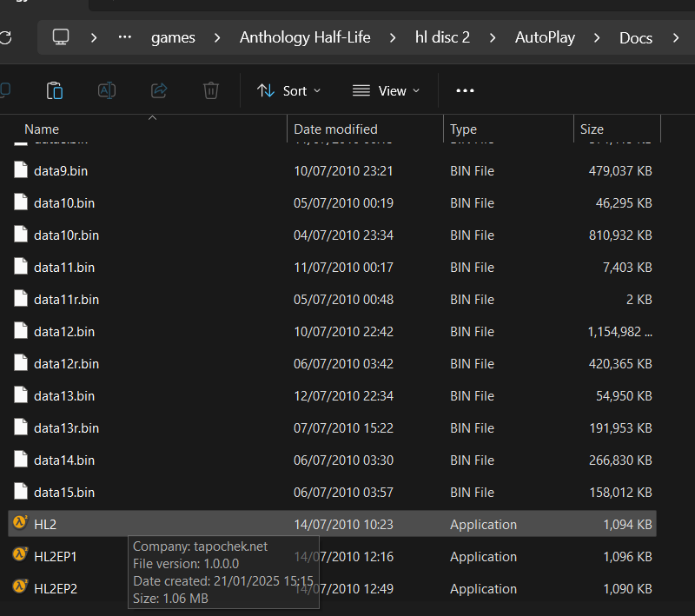This screenshot has height=616, width=695.
Task: Click the file icon of data13.bin
Action: pos(20,395)
